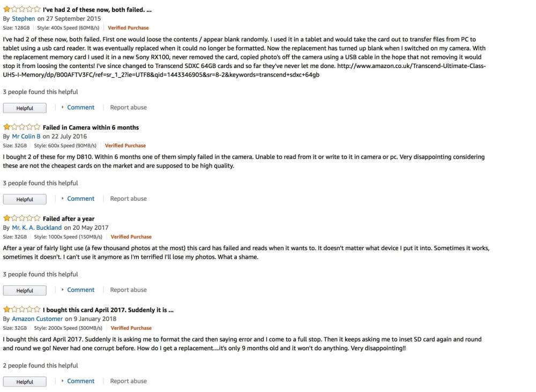Report abuse on Stephen's review
Viewport: 536px width, 392px height.
tap(128, 108)
